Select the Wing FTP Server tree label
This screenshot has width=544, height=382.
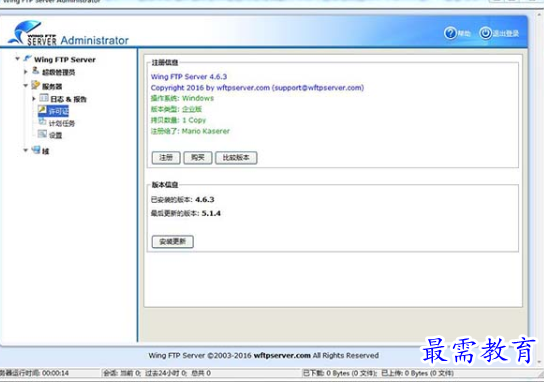click(x=65, y=60)
